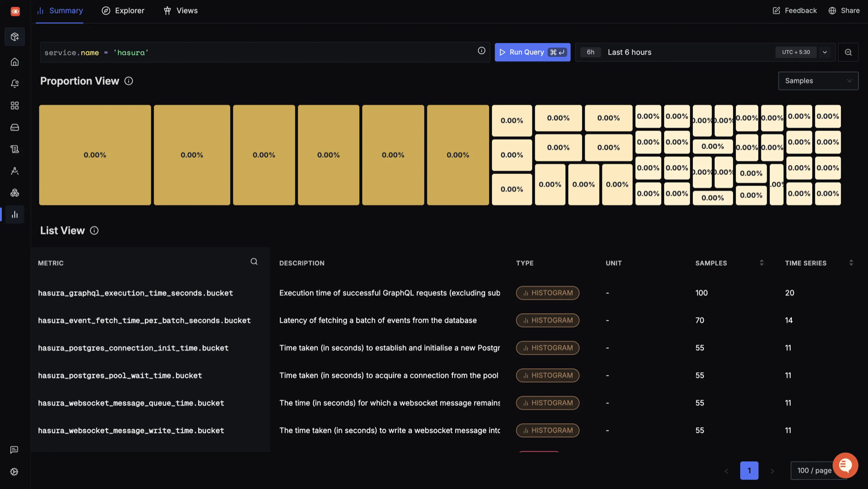Select page number 1
The height and width of the screenshot is (489, 868).
(x=749, y=471)
